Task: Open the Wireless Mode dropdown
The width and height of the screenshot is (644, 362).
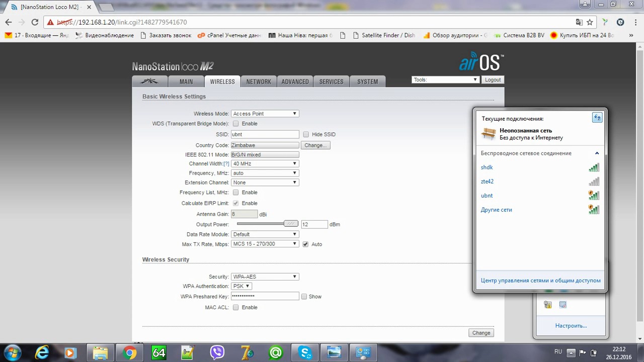Action: click(x=265, y=114)
